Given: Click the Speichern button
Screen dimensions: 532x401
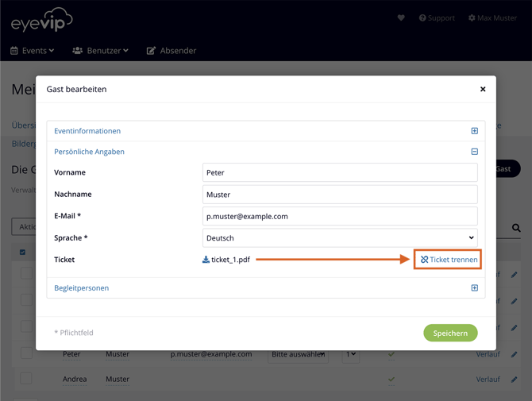Looking at the screenshot, I should 450,334.
